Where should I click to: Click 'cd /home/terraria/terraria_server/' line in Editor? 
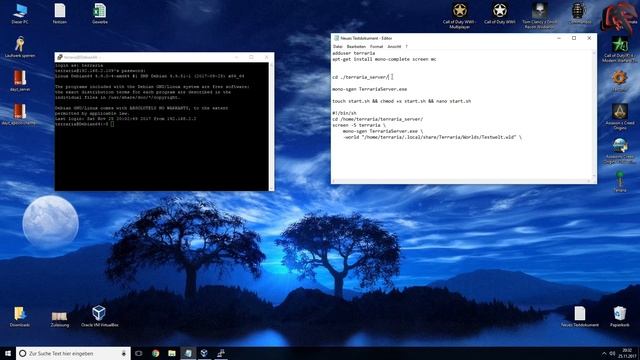[x=378, y=119]
